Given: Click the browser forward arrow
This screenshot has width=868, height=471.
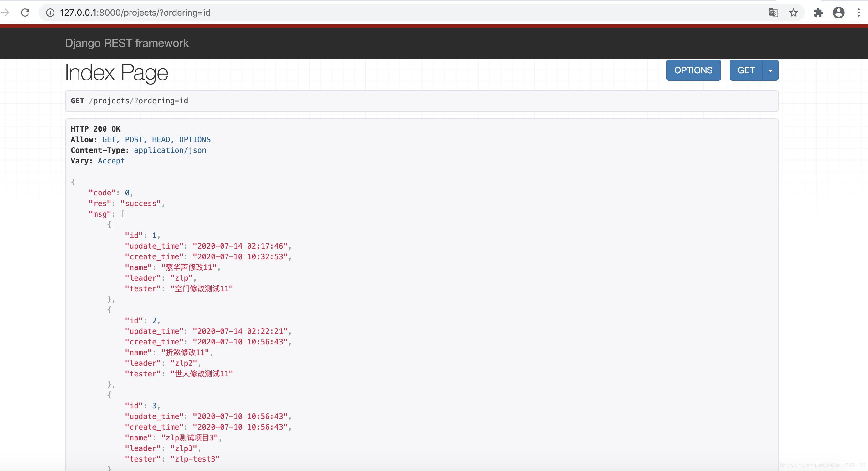Looking at the screenshot, I should pos(5,13).
